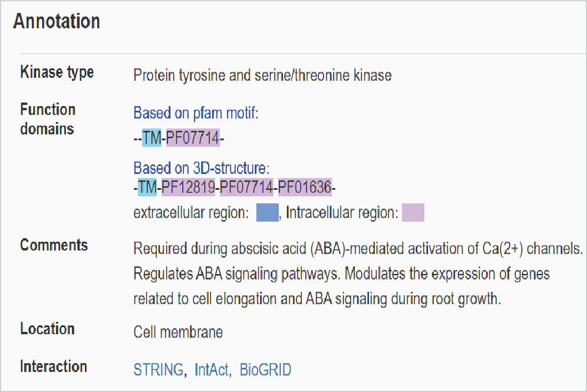Screen dimensions: 587x392
Task: Click the TM domain in 3D-structure row
Action: tap(147, 187)
